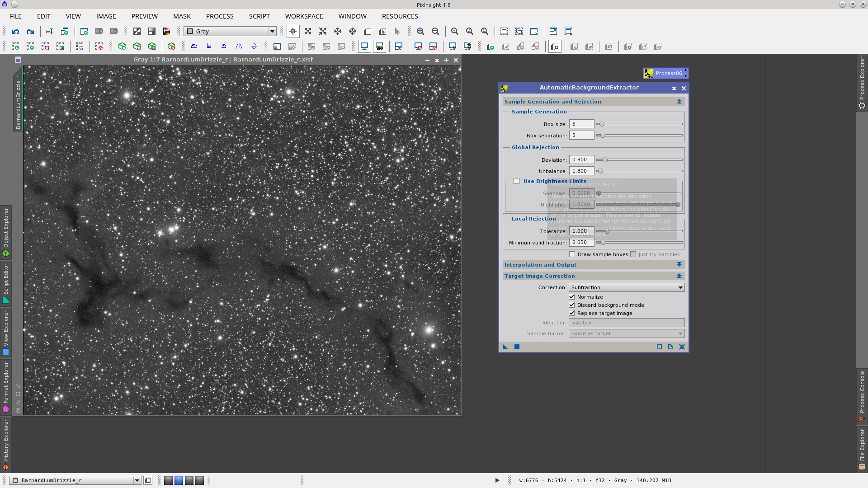Click the horizontal mirror flip icon
868x488 pixels.
pyautogui.click(x=239, y=46)
